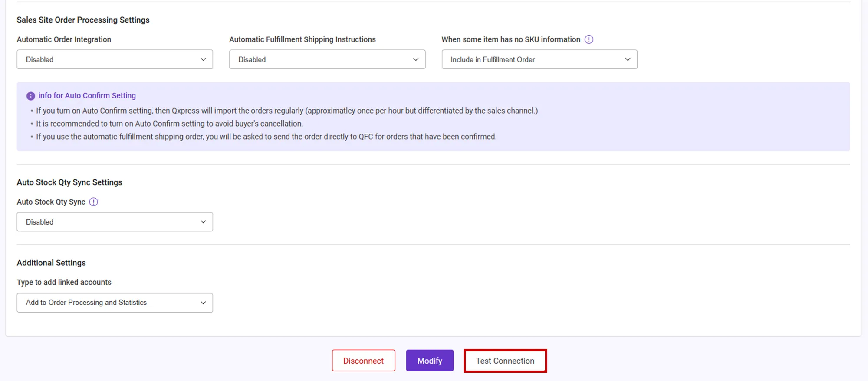Click the Additional Settings heading
The height and width of the screenshot is (381, 868).
pyautogui.click(x=51, y=263)
